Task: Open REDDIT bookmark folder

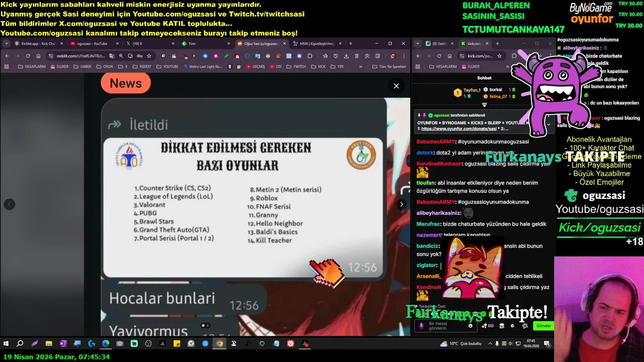Action: click(x=141, y=66)
